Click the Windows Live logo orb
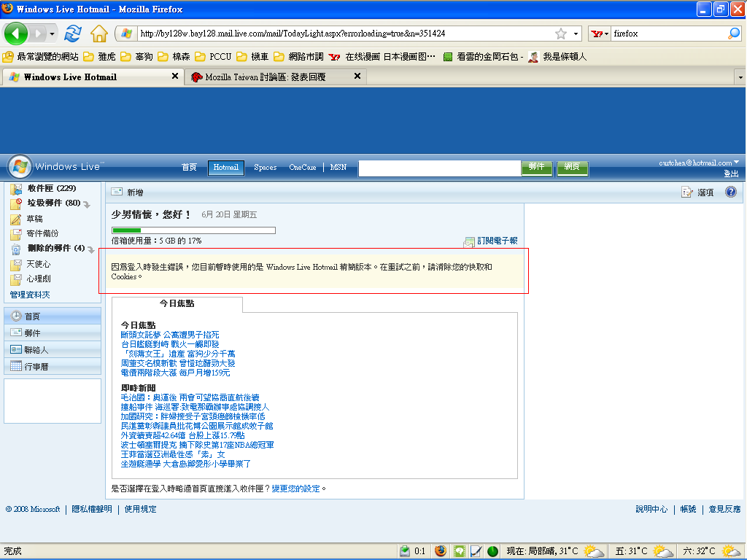The image size is (747, 560). tap(20, 167)
